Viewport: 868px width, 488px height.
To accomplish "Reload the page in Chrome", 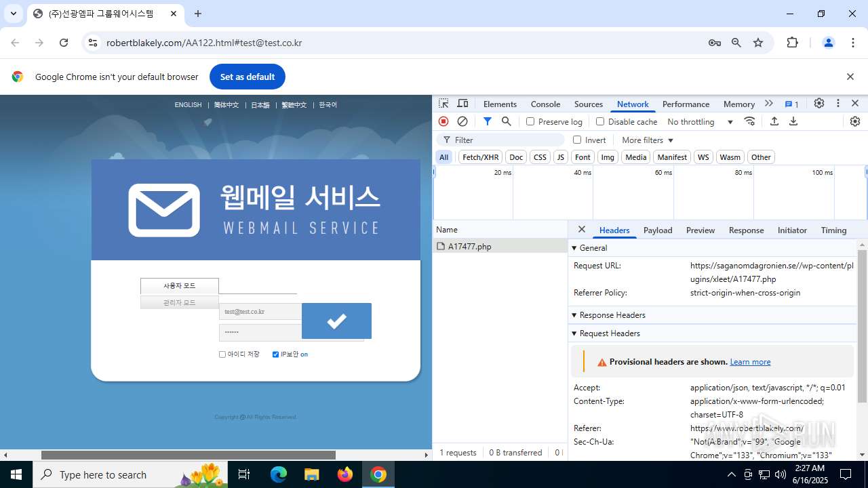I will coord(64,43).
